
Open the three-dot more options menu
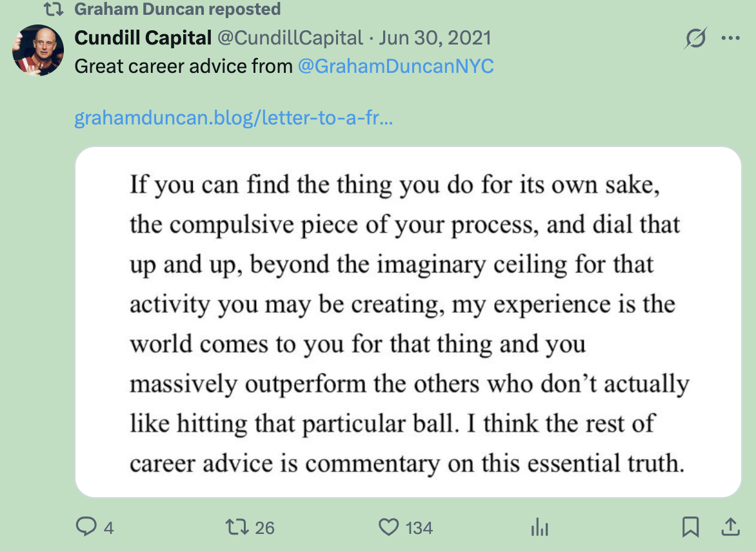coord(730,38)
